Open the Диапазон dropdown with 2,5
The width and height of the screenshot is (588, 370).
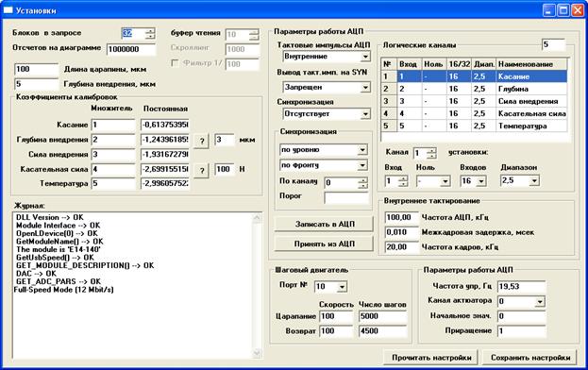534,181
